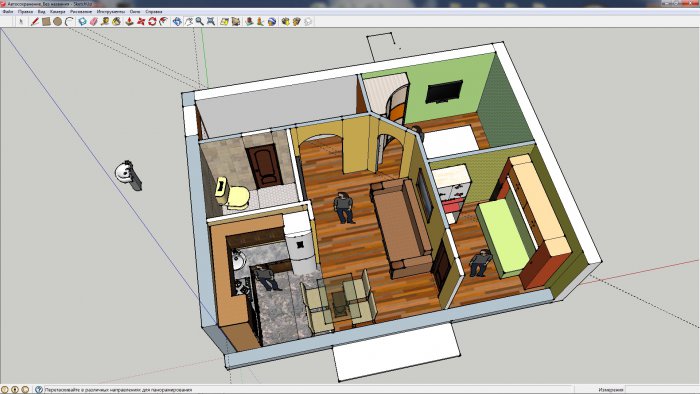
Task: Select the arrow Select tool
Action: point(21,21)
